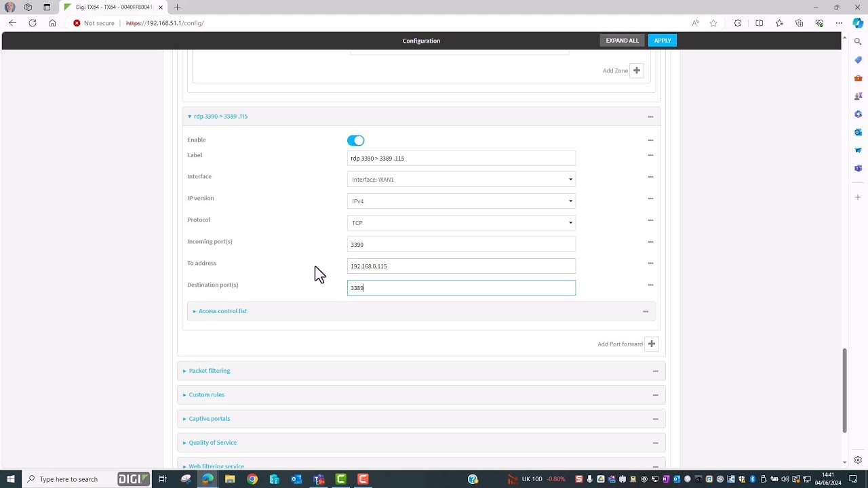Open Browser essentials heart icon

pyautogui.click(x=819, y=23)
